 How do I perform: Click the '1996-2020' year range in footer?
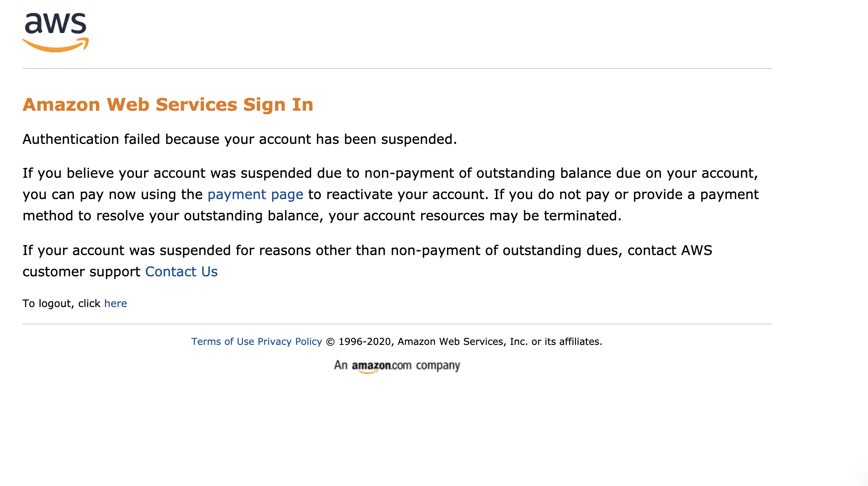364,342
